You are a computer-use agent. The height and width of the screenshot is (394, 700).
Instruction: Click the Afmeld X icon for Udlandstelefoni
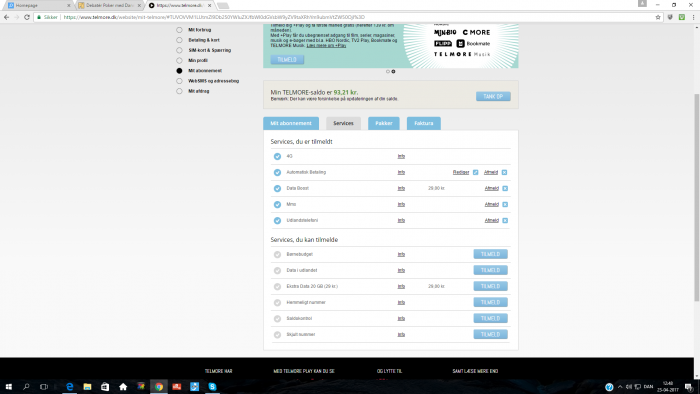pos(505,220)
